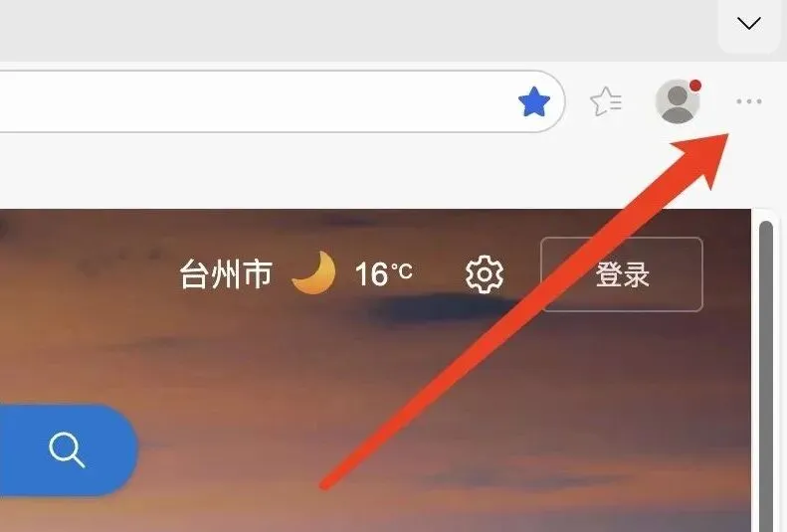This screenshot has height=532, width=787.
Task: Click the red notification dot on profile
Action: (x=695, y=86)
